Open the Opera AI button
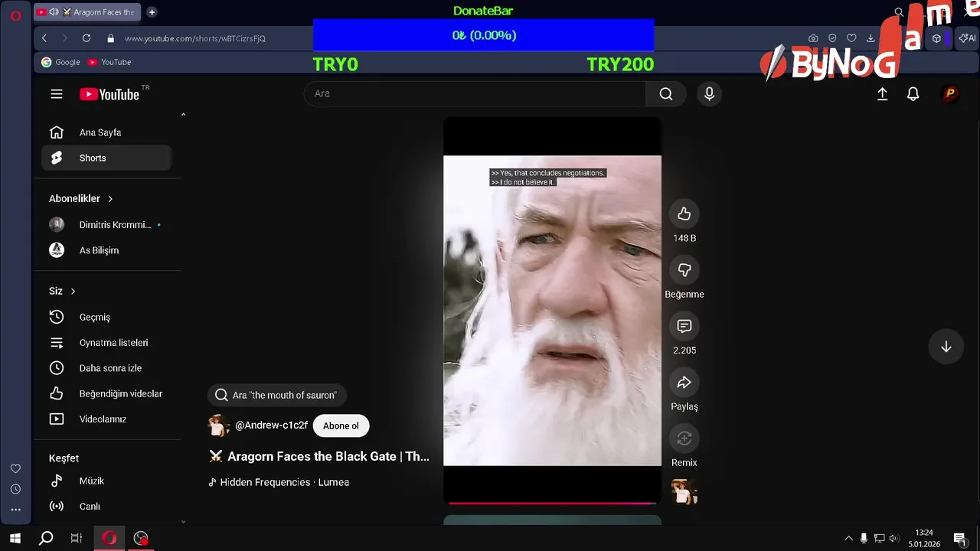 pos(967,38)
